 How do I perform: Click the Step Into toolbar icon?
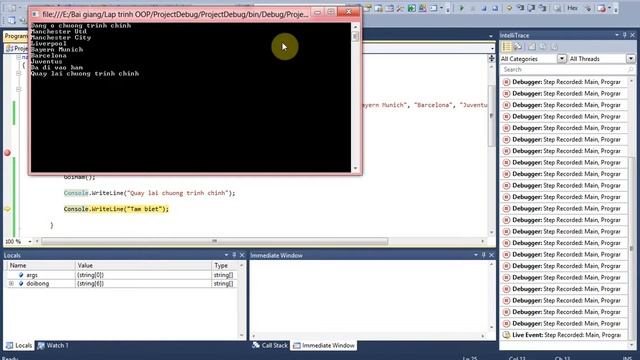pos(520,8)
